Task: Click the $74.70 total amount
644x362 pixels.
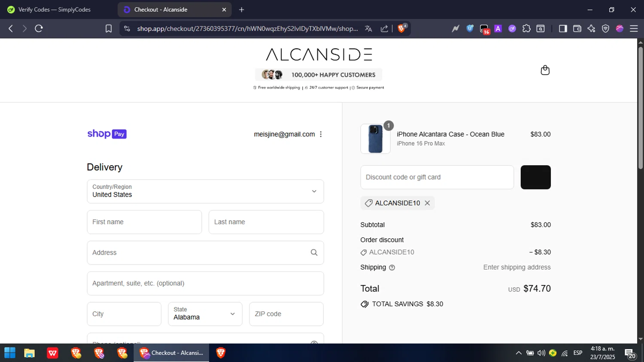Action: (x=537, y=289)
